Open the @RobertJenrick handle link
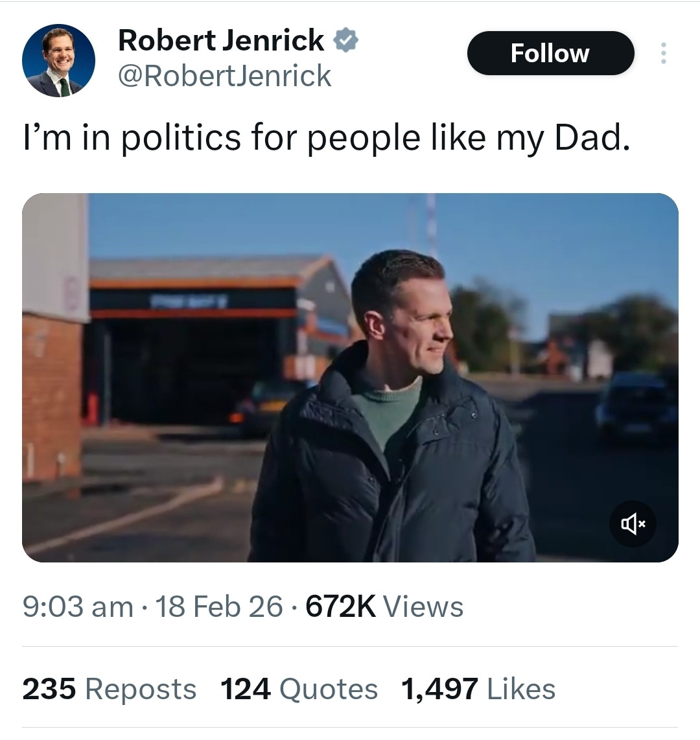 point(224,76)
